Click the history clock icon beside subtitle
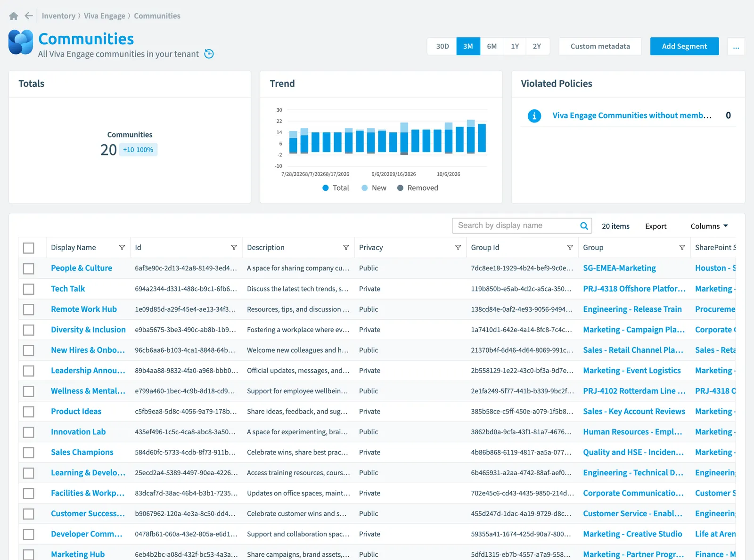This screenshot has width=754, height=560. click(x=209, y=54)
